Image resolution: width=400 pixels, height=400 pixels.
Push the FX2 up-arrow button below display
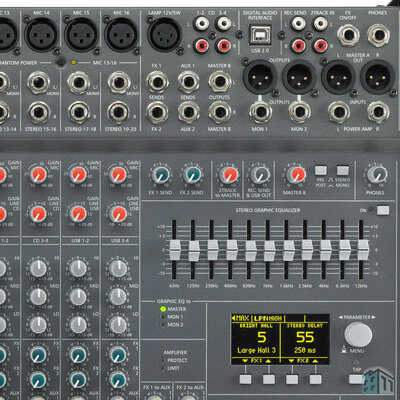point(315,379)
